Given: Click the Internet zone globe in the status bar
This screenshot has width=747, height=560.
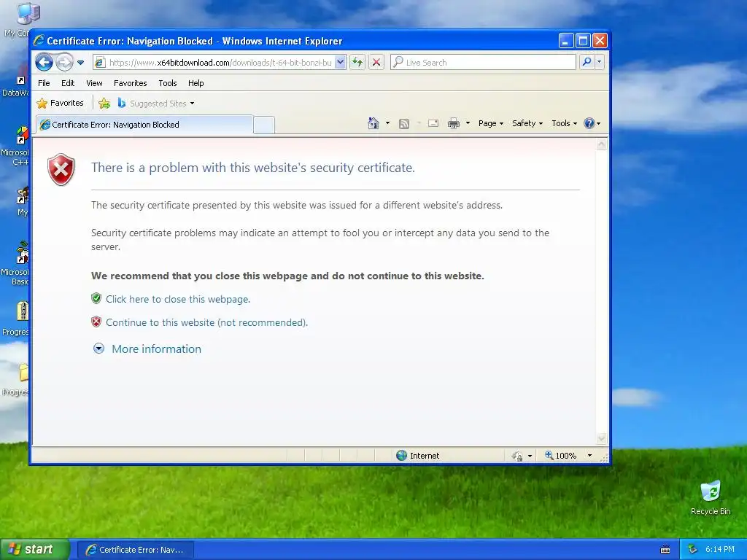Looking at the screenshot, I should [402, 456].
